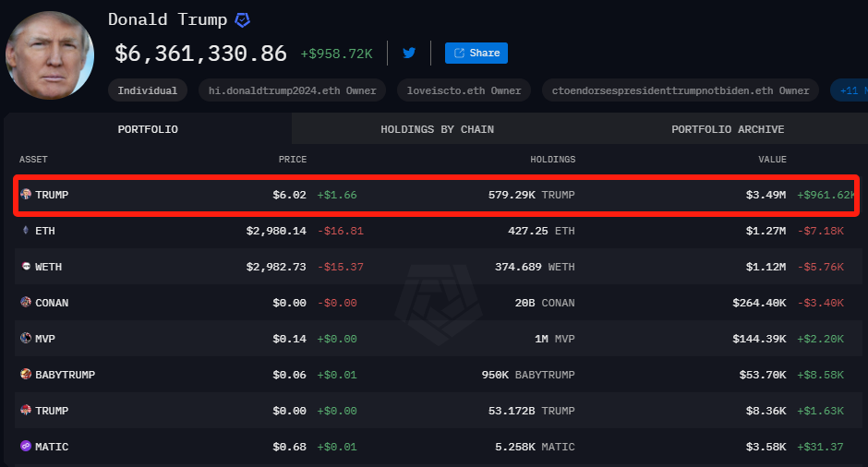Click the TRUMP token icon priced $6.02
Screen dimensions: 868x467
coord(26,194)
